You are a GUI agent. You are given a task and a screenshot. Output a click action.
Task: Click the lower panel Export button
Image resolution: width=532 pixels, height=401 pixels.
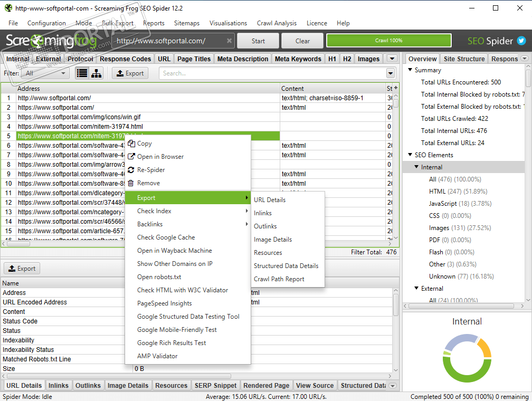coord(22,269)
